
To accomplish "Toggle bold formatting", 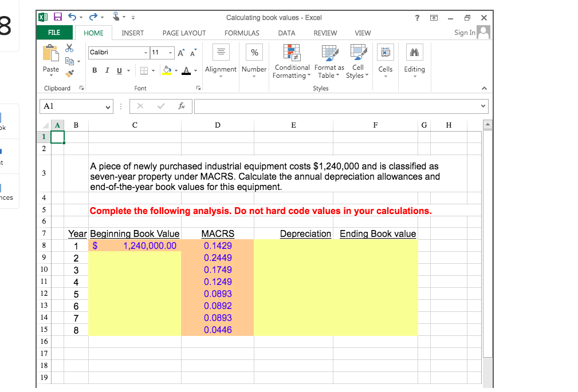I will tap(94, 70).
